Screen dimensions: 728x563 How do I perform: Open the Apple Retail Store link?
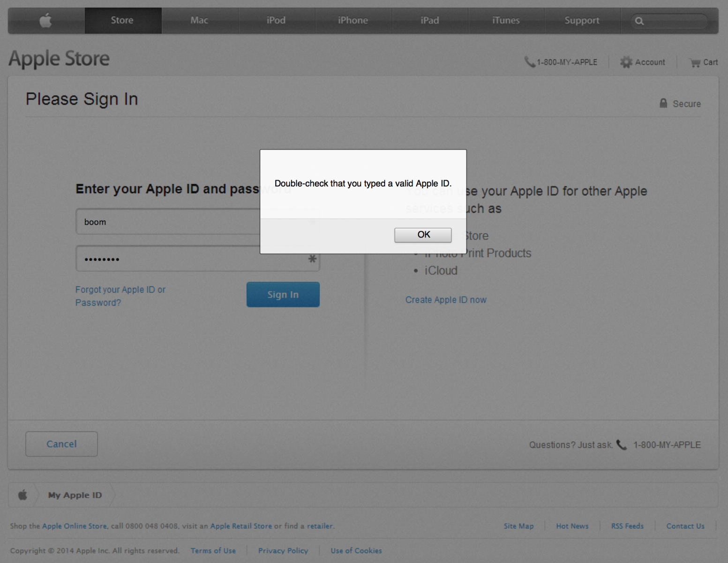241,526
